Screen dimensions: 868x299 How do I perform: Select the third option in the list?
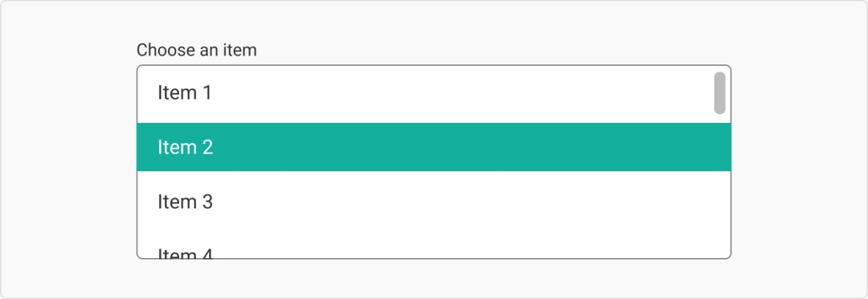tap(433, 202)
